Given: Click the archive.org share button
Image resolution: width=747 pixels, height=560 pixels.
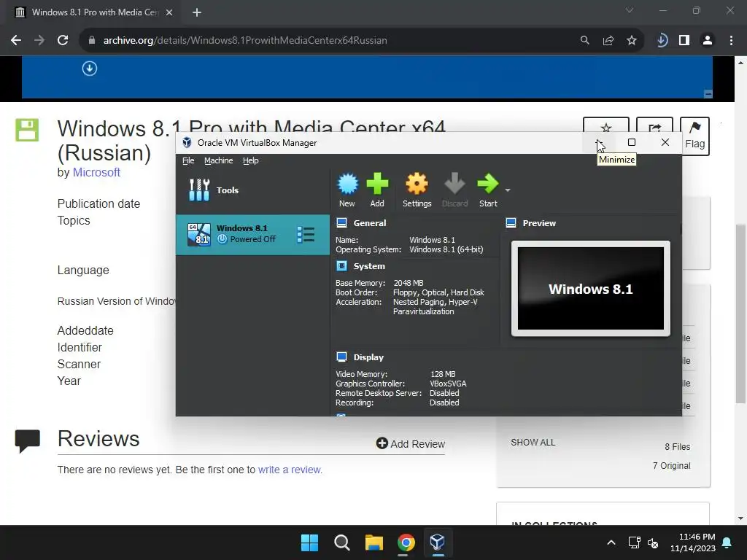Looking at the screenshot, I should [x=654, y=125].
